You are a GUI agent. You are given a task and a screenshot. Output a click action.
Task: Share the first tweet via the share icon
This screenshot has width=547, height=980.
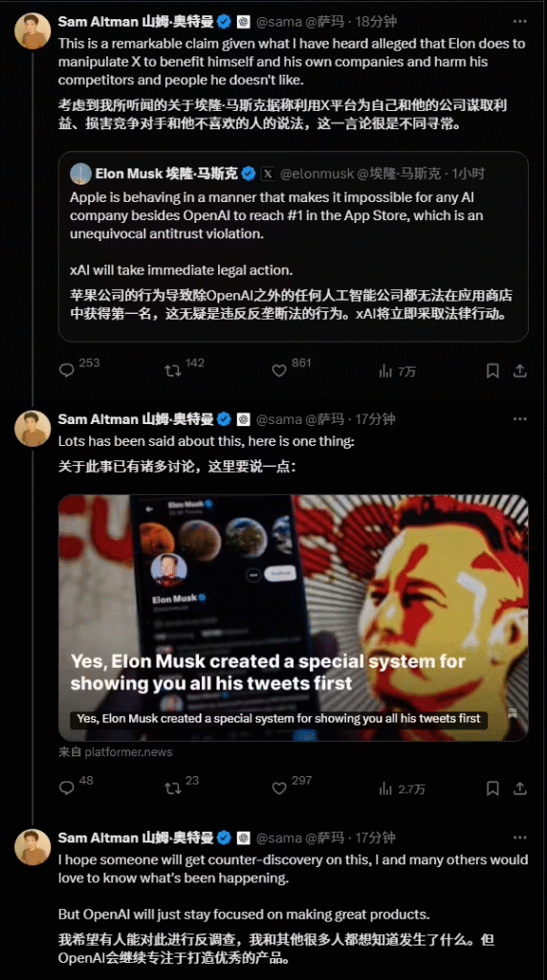tap(519, 370)
